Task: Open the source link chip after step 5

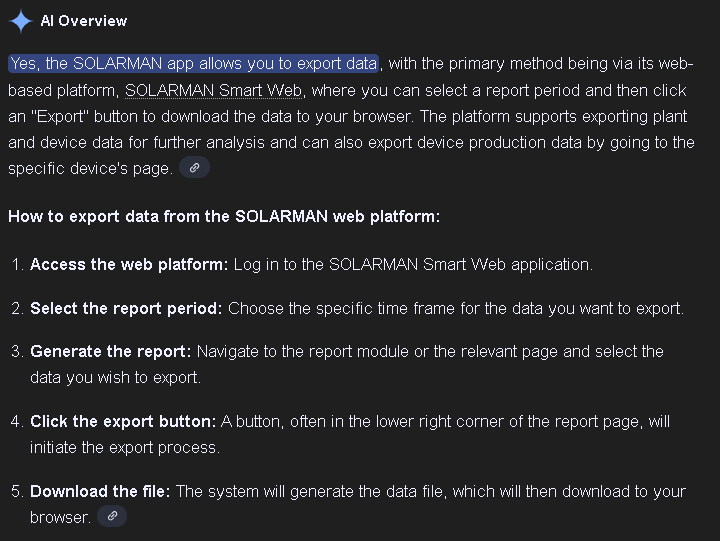Action: (112, 517)
